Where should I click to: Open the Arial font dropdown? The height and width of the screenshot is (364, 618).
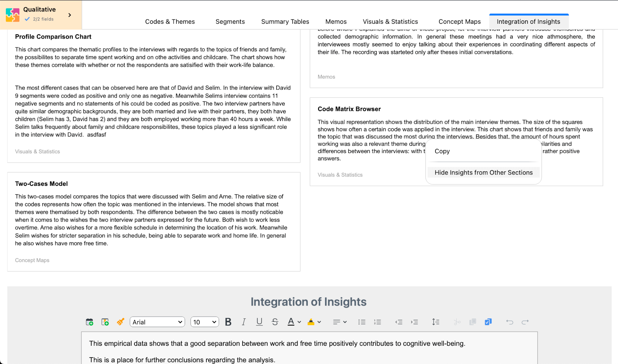pyautogui.click(x=157, y=322)
